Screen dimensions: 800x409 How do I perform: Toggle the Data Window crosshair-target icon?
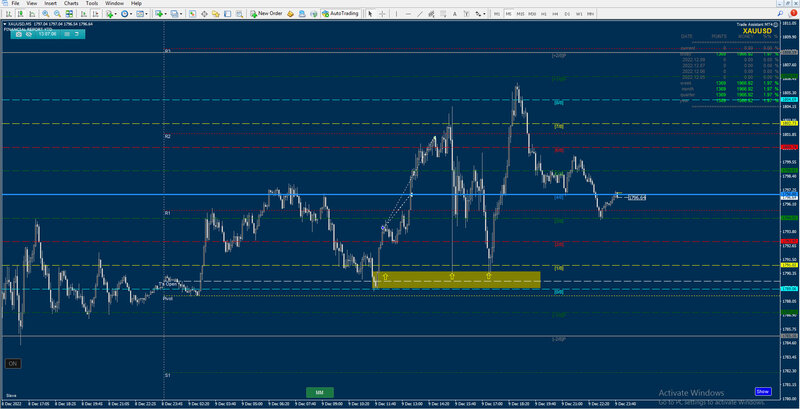(204, 14)
